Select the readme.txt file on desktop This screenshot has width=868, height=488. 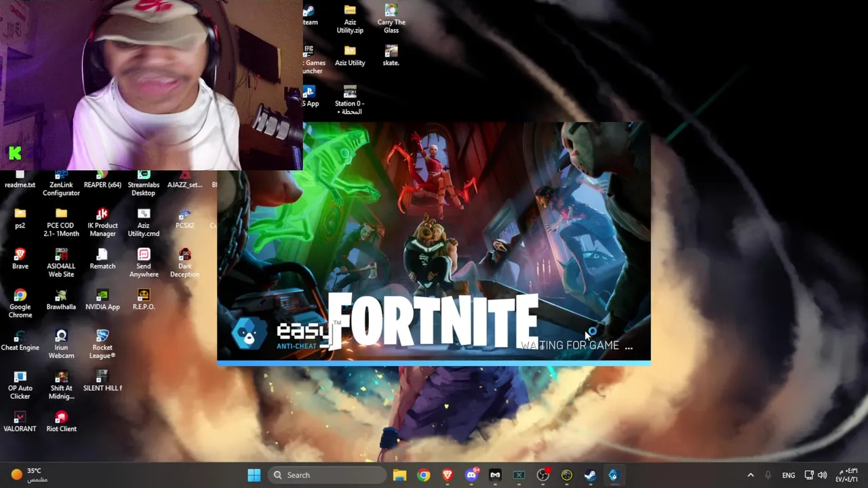click(20, 180)
